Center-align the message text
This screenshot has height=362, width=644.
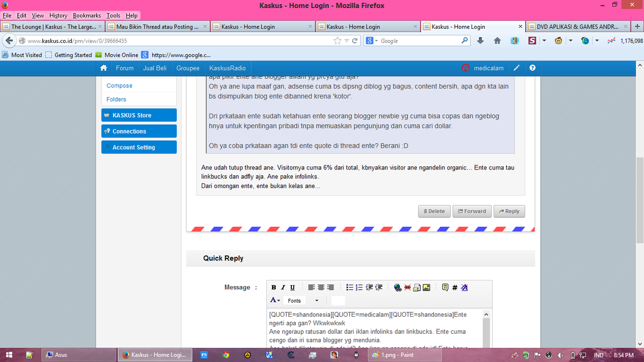click(321, 288)
